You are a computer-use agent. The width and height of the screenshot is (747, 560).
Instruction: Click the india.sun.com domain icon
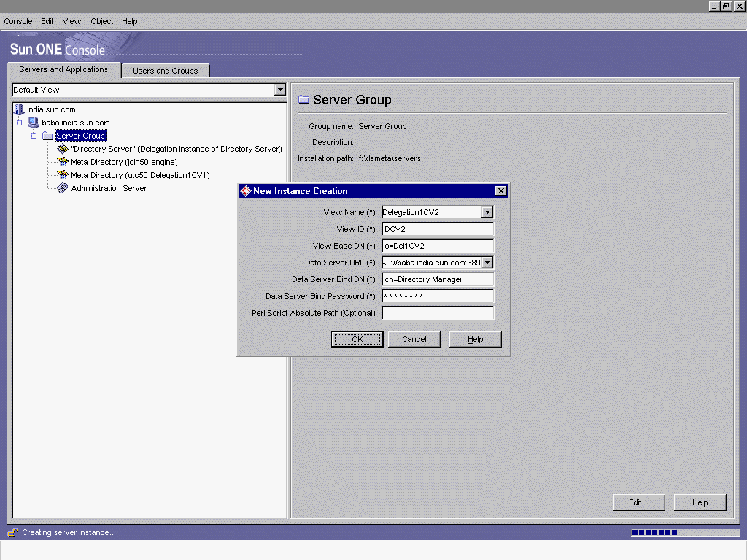[19, 109]
